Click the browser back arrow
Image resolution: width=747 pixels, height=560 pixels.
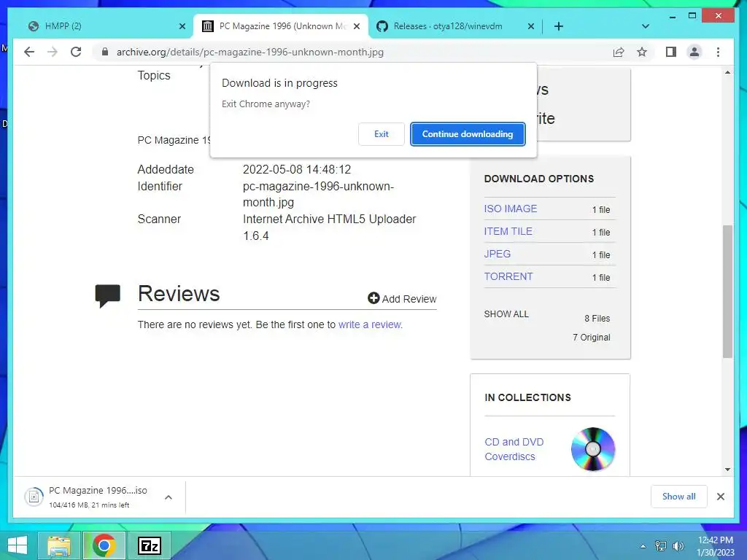(x=29, y=52)
